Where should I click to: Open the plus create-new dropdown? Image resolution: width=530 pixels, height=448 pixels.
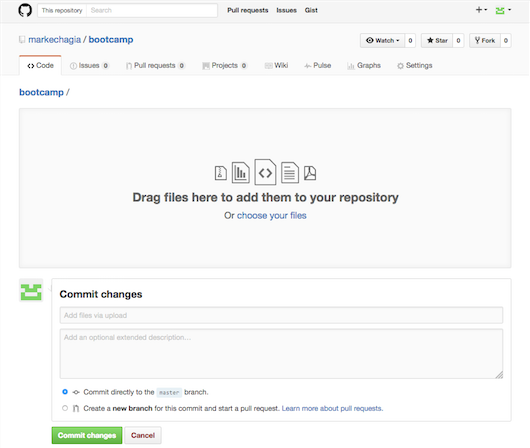[481, 10]
